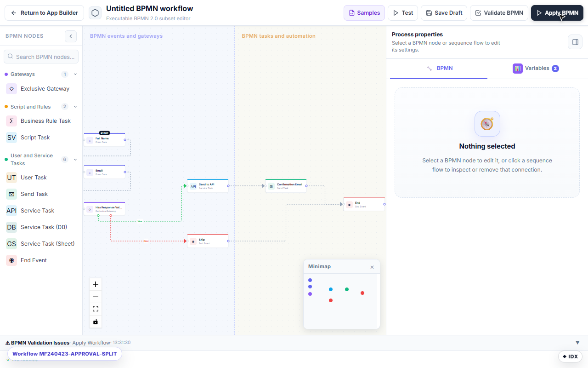Image resolution: width=588 pixels, height=368 pixels.
Task: Select the Business Rule Task sigma icon
Action: (x=11, y=121)
